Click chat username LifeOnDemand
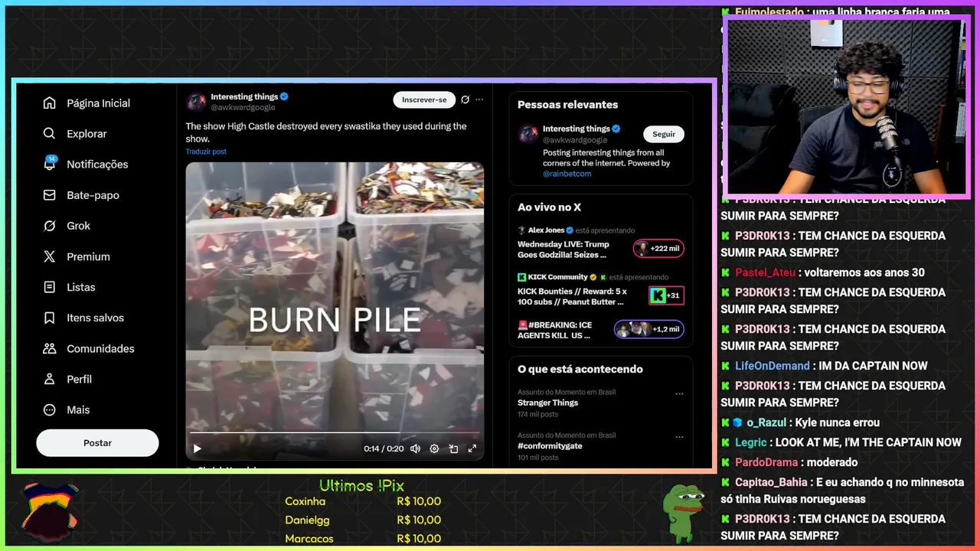 pos(772,366)
